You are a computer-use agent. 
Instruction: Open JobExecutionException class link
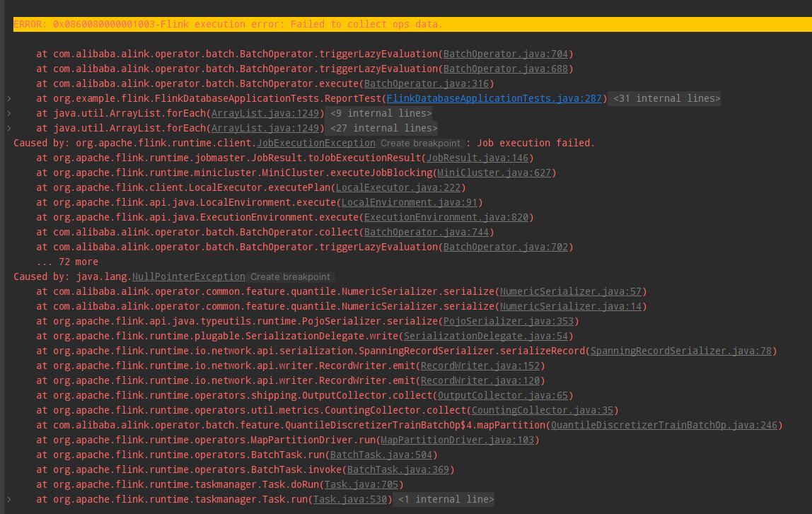pos(316,144)
